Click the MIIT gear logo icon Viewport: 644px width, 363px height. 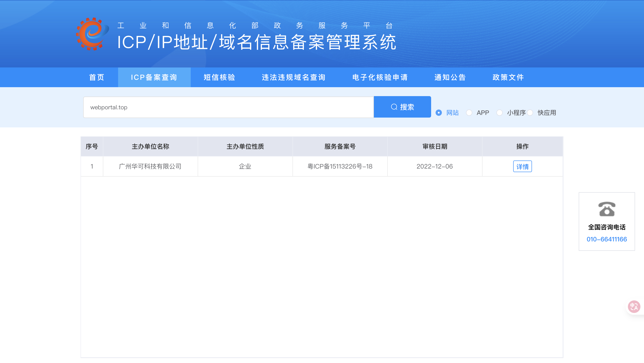coord(92,34)
